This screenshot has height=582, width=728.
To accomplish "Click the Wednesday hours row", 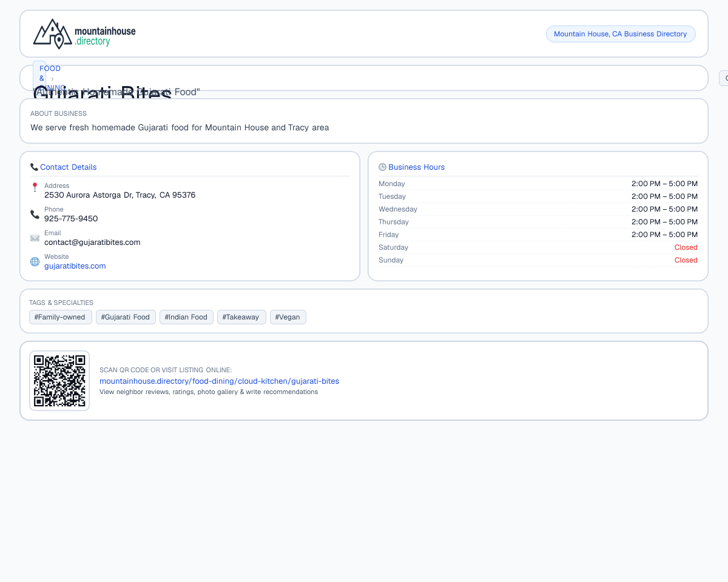I will point(538,209).
